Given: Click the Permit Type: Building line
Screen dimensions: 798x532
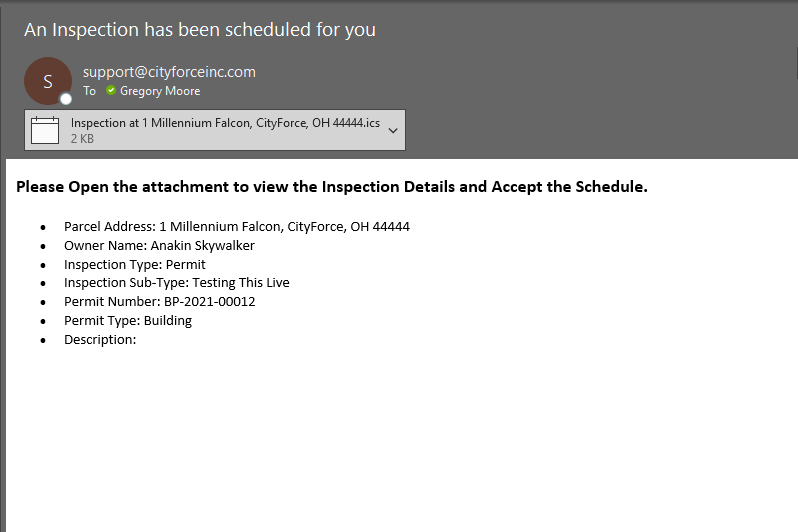Looking at the screenshot, I should point(128,321).
